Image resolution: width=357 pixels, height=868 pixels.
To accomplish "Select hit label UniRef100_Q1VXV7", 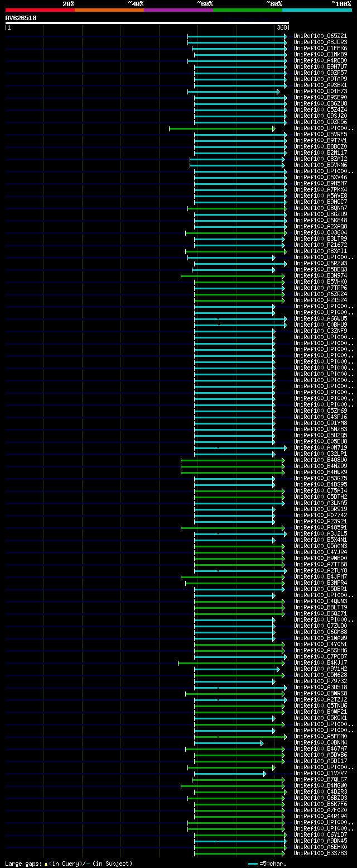I will point(320,773).
